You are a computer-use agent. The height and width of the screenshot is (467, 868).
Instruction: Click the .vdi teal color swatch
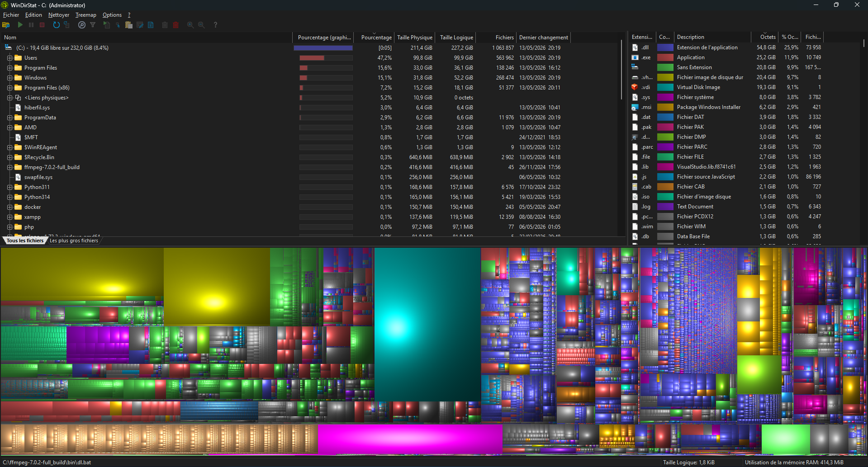[665, 87]
